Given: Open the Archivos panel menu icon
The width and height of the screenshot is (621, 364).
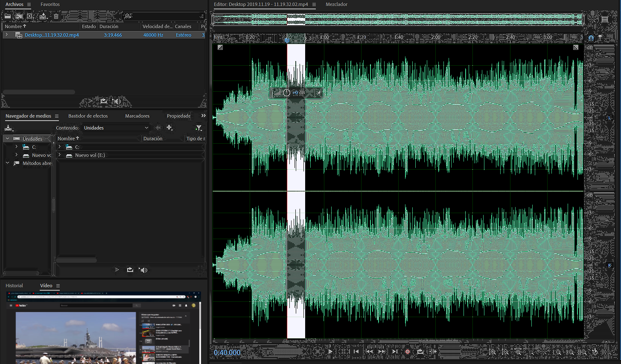Looking at the screenshot, I should 29,4.
